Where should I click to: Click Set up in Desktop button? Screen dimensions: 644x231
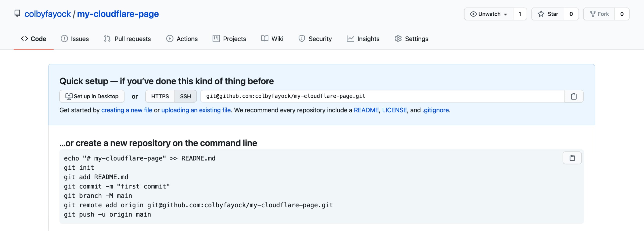pyautogui.click(x=92, y=96)
